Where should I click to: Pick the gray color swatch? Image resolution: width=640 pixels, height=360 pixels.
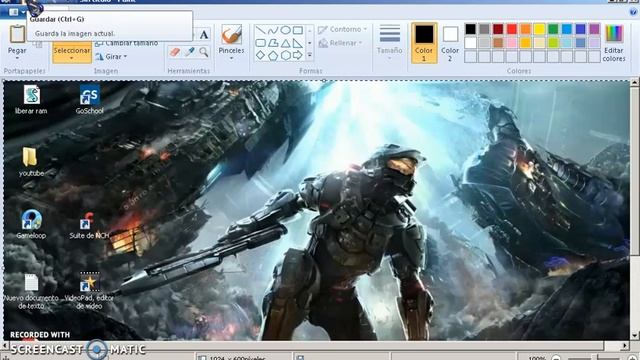coord(484,29)
